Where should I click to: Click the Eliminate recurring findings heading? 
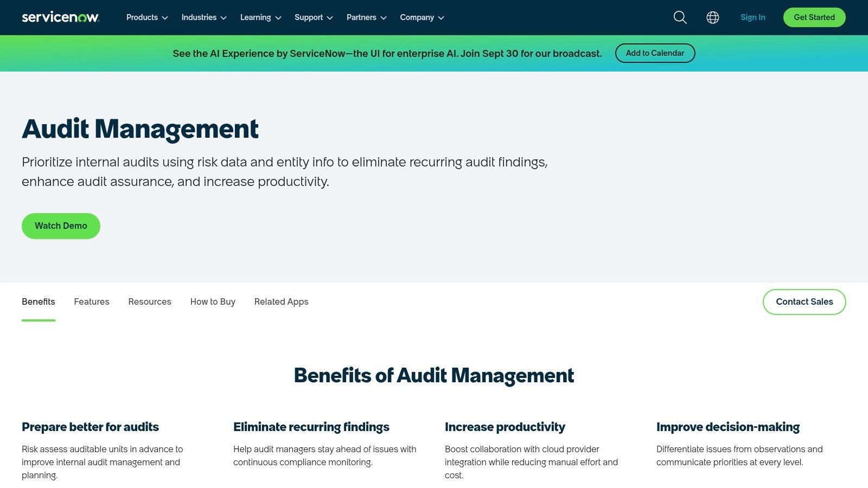click(x=311, y=427)
